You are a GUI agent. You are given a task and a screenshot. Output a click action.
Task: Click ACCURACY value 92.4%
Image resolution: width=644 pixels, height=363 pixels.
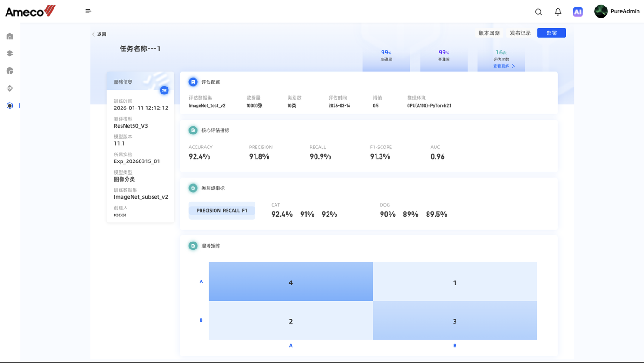tap(199, 156)
